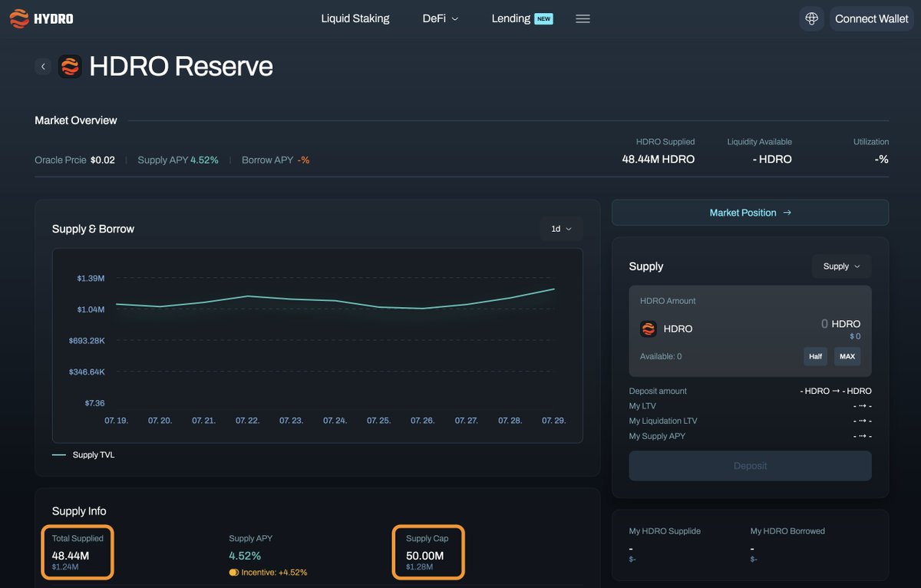Click the Supply Info heading
Viewport: 921px width, 588px height.
click(x=79, y=511)
